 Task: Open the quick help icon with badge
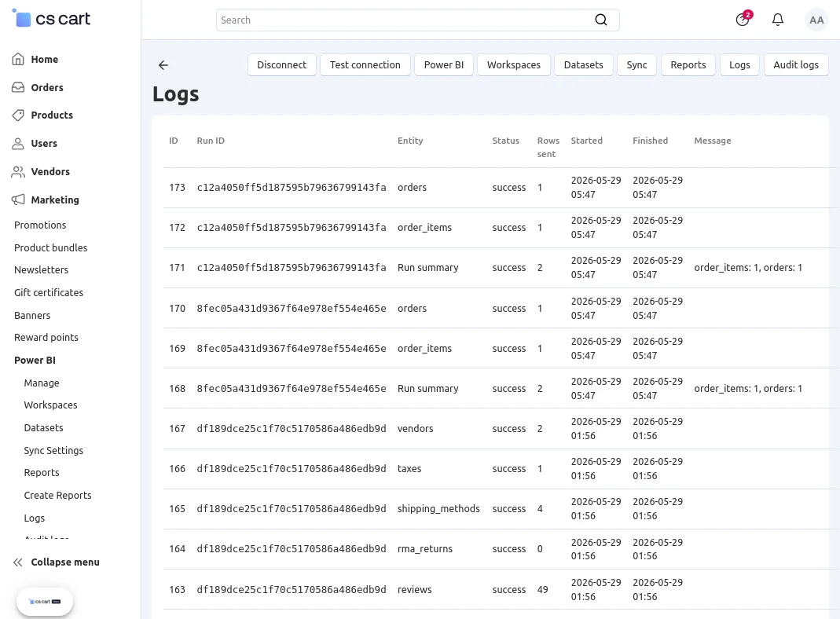pos(743,20)
